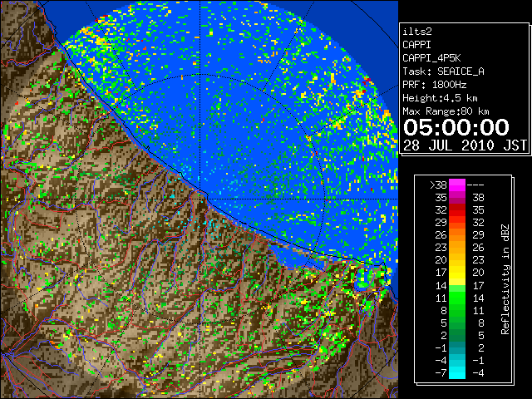Screen dimensions: 532x399
Task: Click the 'Max Range:80 km' text
Action: coord(446,111)
